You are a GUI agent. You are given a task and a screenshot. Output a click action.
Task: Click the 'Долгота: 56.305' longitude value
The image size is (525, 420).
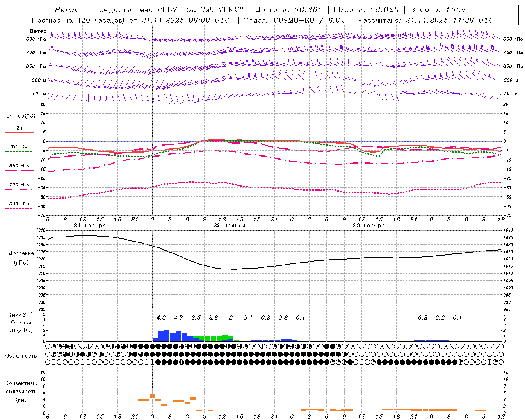click(289, 10)
